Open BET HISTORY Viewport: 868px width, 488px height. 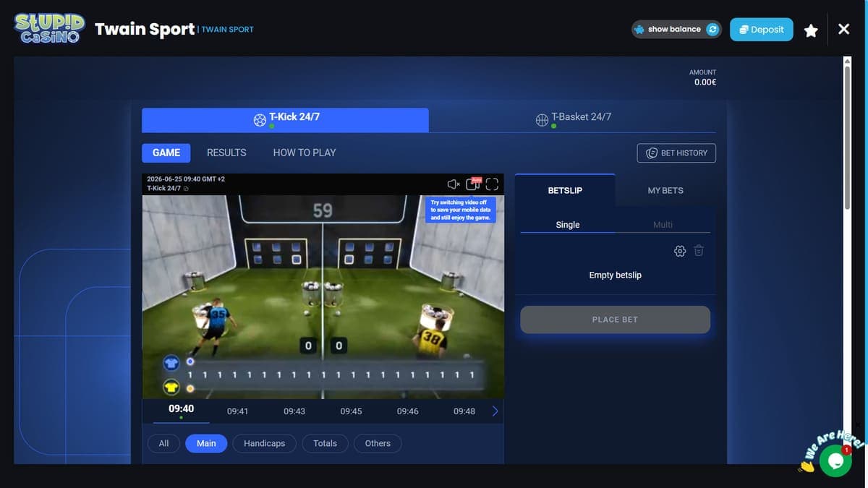(676, 153)
